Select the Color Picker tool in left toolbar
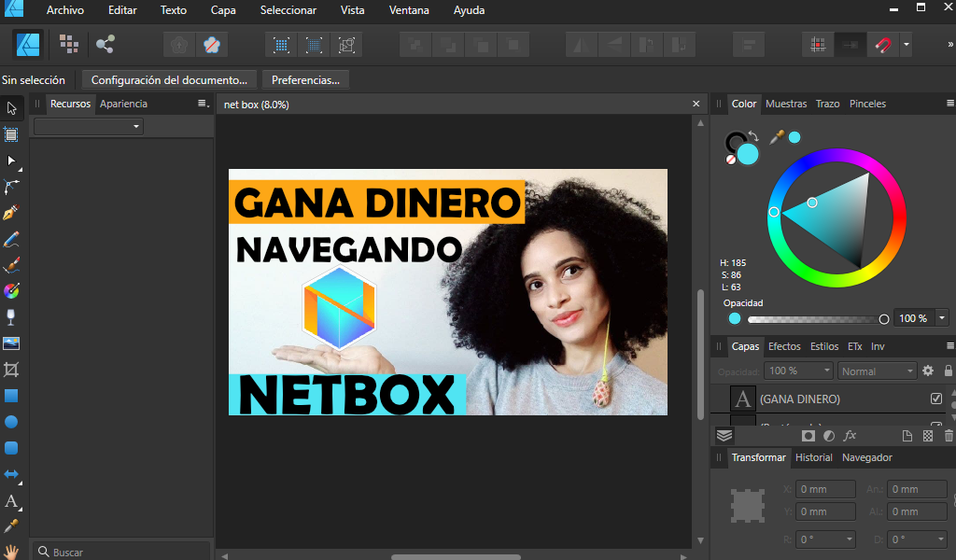956x560 pixels. pyautogui.click(x=11, y=526)
